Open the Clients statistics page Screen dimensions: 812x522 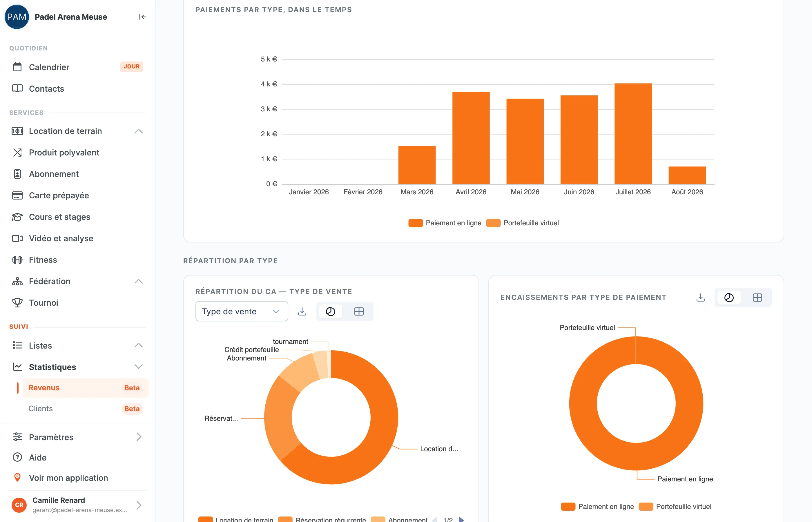pyautogui.click(x=85, y=408)
